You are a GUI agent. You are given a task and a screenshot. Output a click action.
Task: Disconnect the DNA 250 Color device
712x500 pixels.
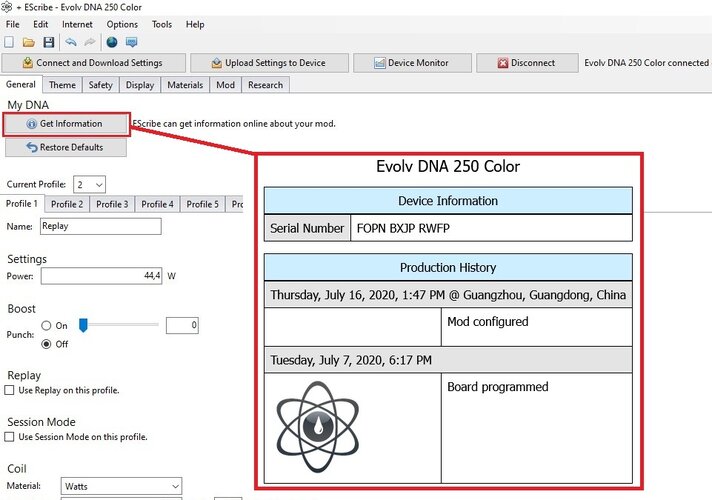[x=527, y=63]
